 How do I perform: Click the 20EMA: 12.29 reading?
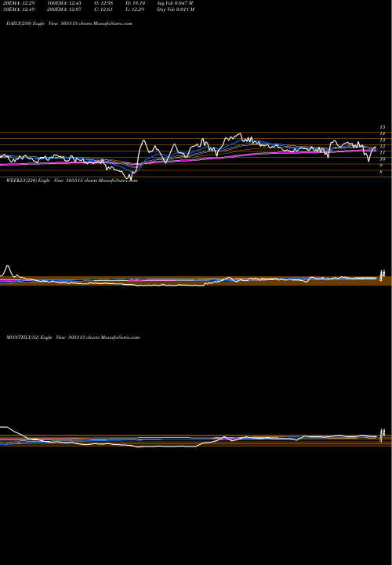19,3
